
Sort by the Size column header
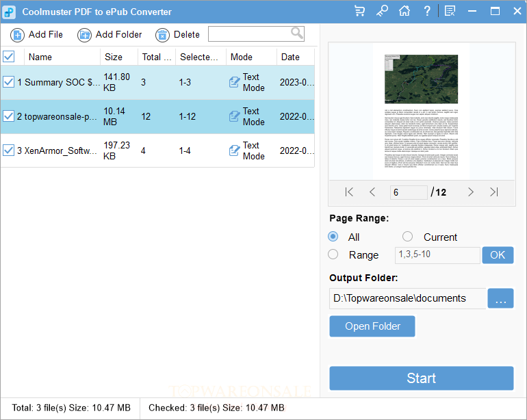pos(119,57)
